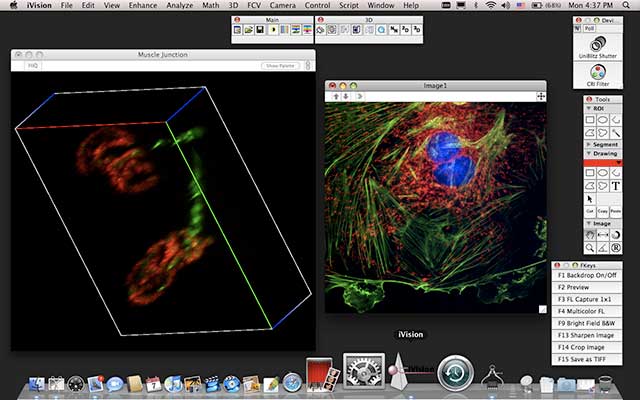Click the Paste button in Tools palette
Screen dimensions: 640x400
coord(616,211)
